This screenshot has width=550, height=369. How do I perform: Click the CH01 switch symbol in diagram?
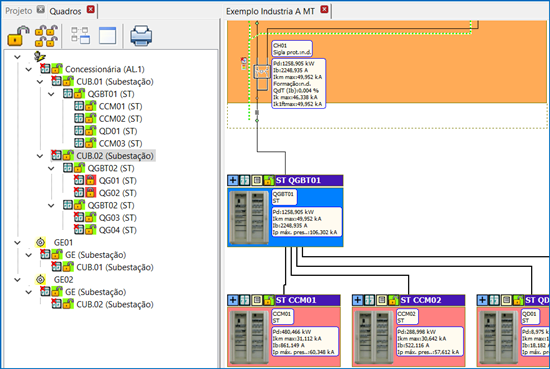pos(261,72)
